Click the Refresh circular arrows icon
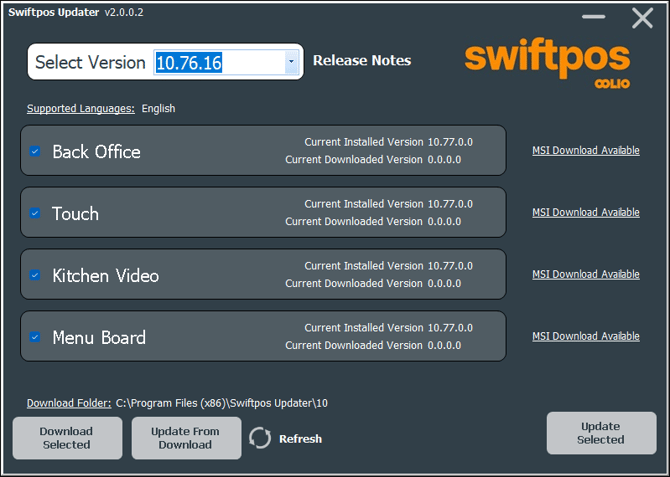Image resolution: width=670 pixels, height=477 pixels. [x=260, y=438]
